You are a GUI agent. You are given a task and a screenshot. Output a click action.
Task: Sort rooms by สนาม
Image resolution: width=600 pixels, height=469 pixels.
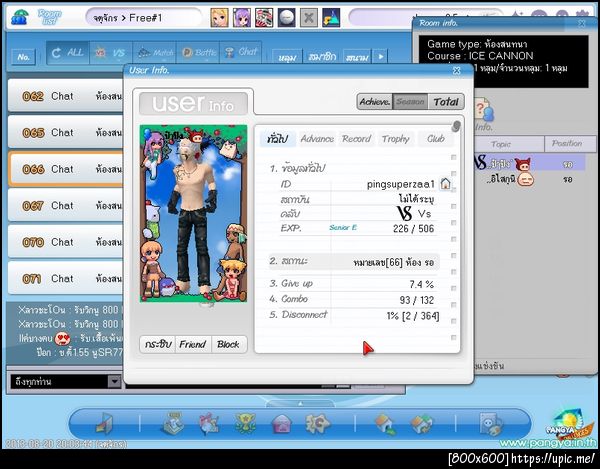[x=357, y=57]
